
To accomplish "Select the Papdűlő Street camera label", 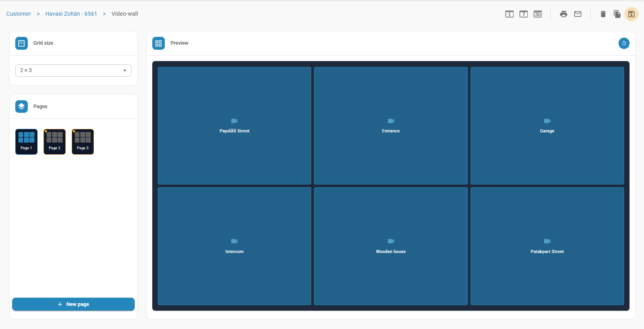I will point(235,131).
